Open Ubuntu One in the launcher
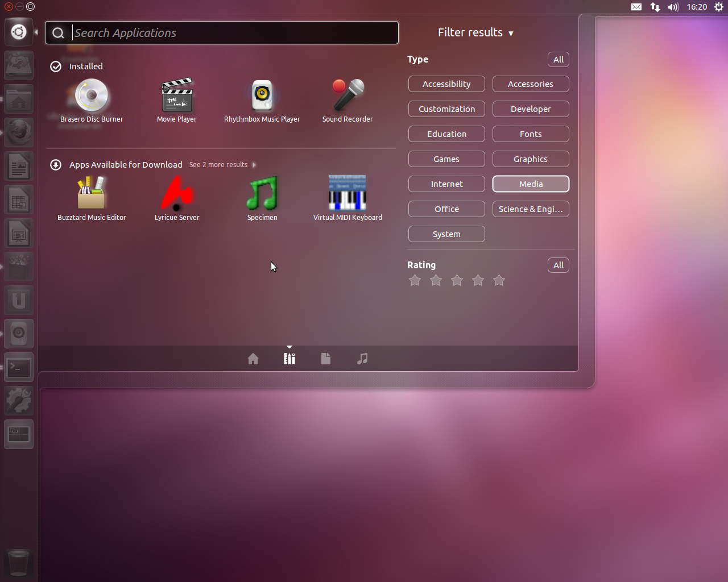This screenshot has height=582, width=728. coord(19,300)
